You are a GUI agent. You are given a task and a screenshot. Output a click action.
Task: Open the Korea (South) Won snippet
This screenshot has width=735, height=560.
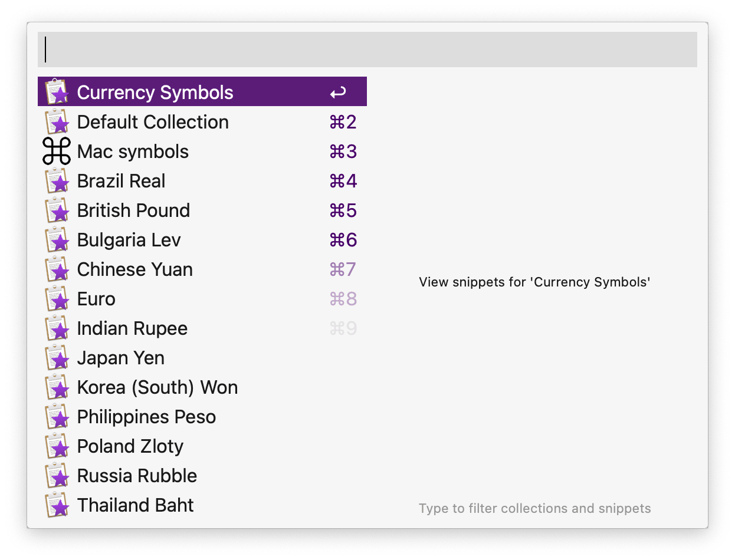pyautogui.click(x=202, y=387)
